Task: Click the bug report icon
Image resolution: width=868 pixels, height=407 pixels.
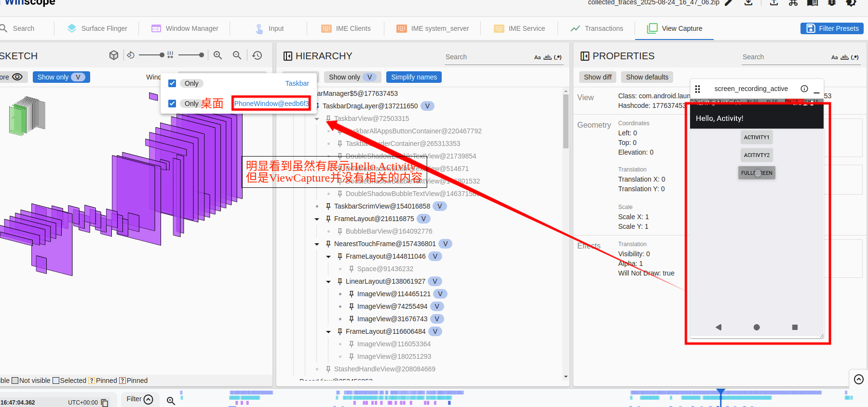Action: [x=832, y=2]
